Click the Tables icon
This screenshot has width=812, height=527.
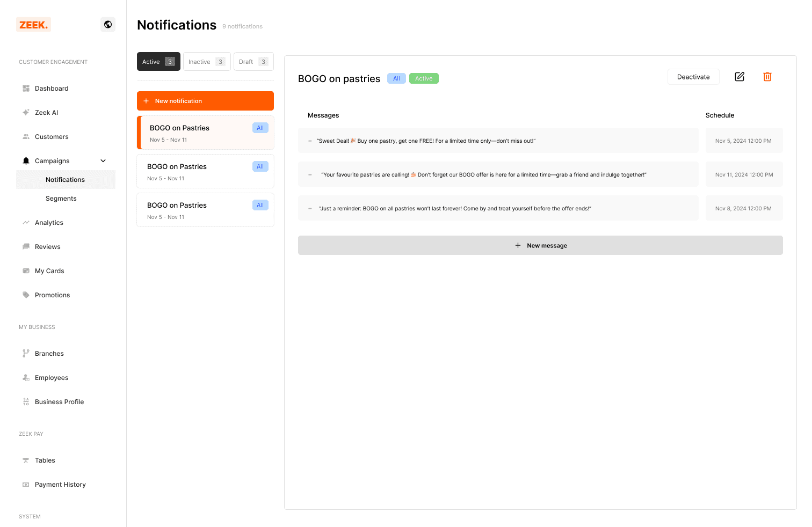coord(26,460)
